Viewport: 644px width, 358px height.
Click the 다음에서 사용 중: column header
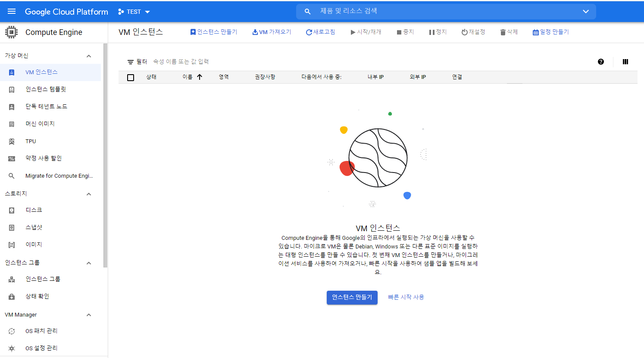pos(322,77)
